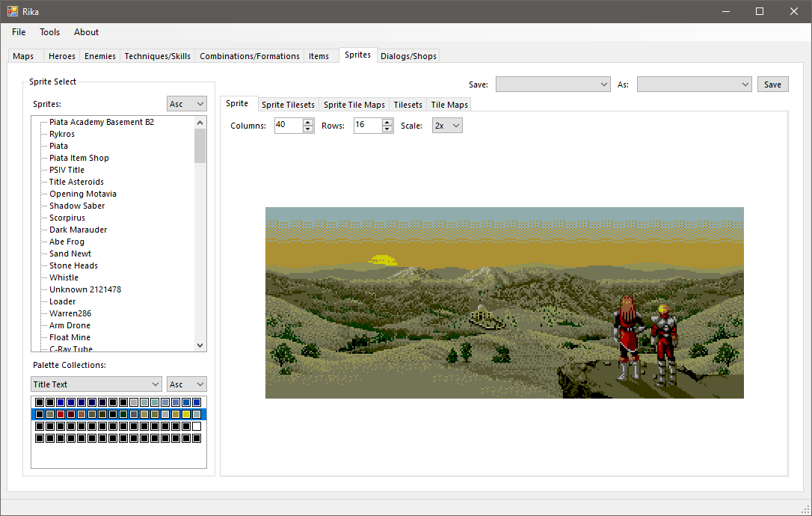
Task: Expand the Save dropdown list
Action: tap(553, 85)
